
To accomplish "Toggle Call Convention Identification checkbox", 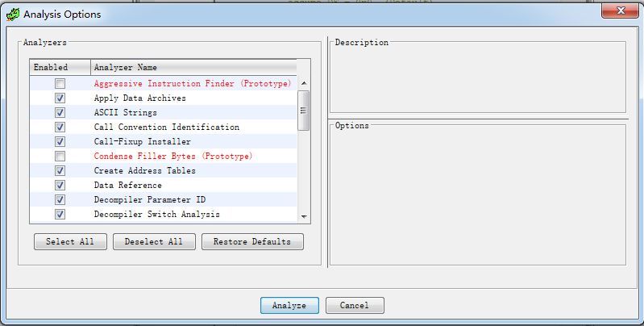I will click(x=60, y=127).
